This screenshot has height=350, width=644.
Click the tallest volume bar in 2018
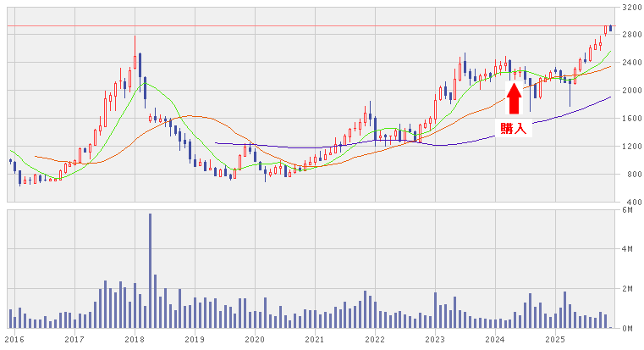pos(151,271)
